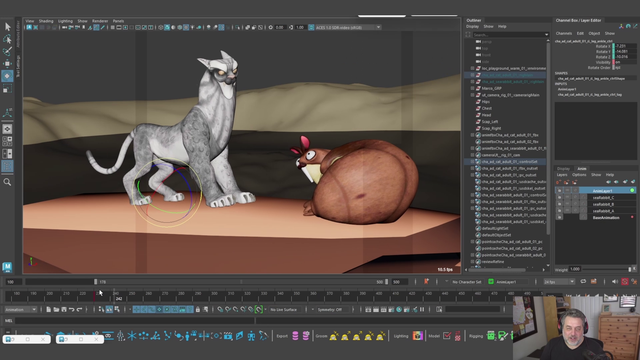
Task: Expand ut_camera_rig_01 camerarigMain node
Action: click(473, 95)
